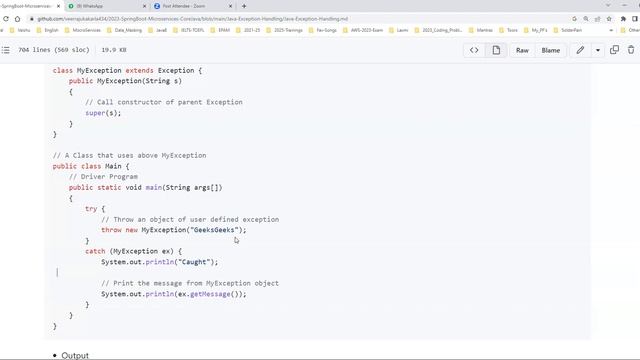Open the AWS-2023-Exam bookmarks folder
The image size is (640, 360).
click(363, 30)
